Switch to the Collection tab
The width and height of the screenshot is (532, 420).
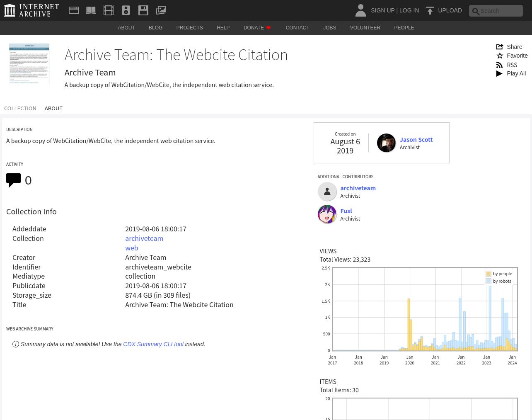[20, 108]
